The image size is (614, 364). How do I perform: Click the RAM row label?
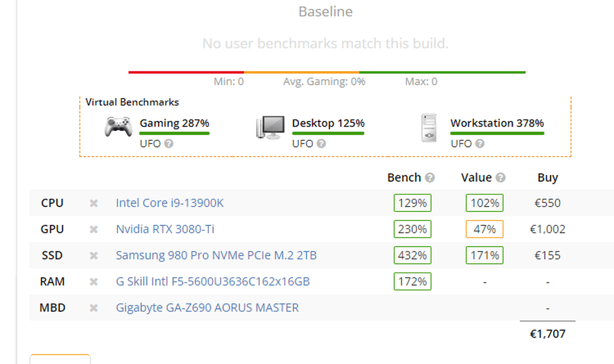coord(52,281)
